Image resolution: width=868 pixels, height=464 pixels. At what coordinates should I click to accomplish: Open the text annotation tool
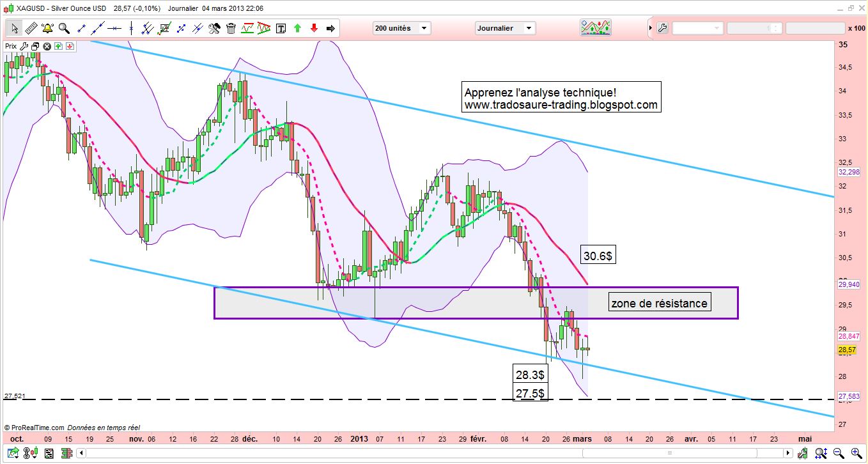281,28
